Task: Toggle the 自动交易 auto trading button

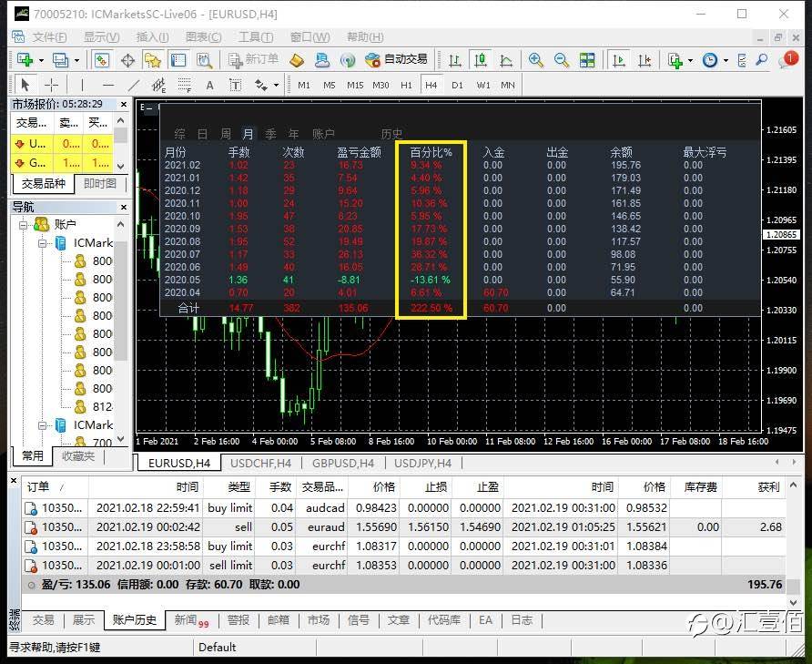Action: coord(396,60)
